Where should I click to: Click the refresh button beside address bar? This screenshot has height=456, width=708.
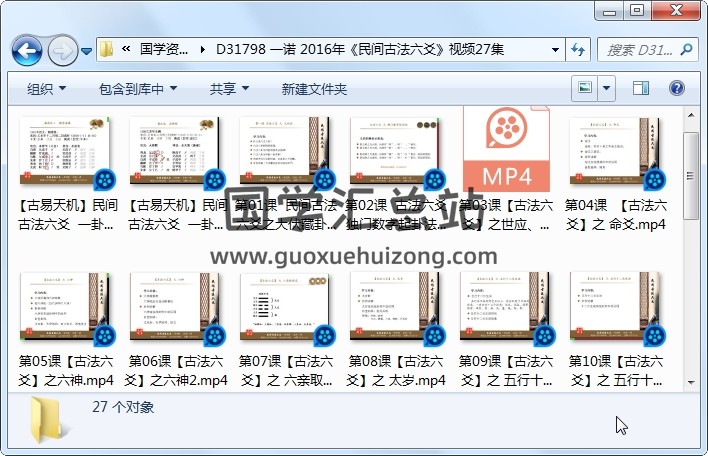coord(578,49)
